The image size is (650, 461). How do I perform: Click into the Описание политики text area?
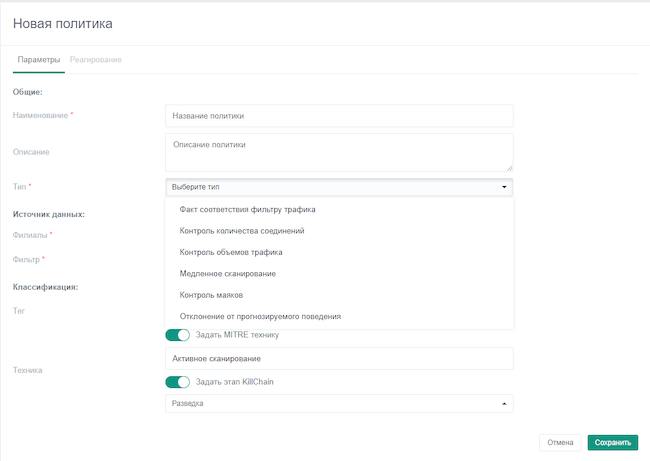point(338,152)
